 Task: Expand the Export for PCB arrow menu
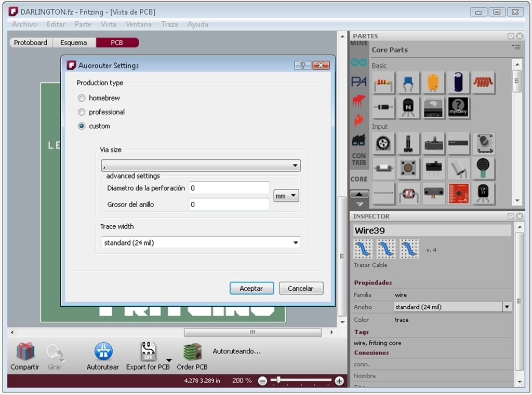point(169,360)
